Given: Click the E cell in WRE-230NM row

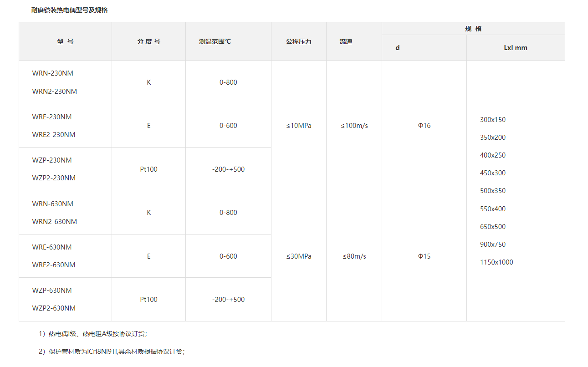Looking at the screenshot, I should click(148, 126).
